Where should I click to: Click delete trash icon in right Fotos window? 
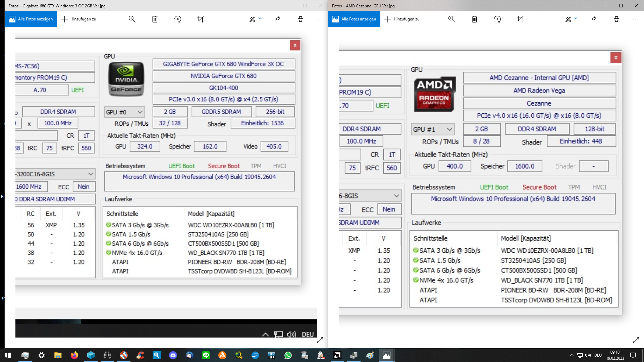point(474,19)
